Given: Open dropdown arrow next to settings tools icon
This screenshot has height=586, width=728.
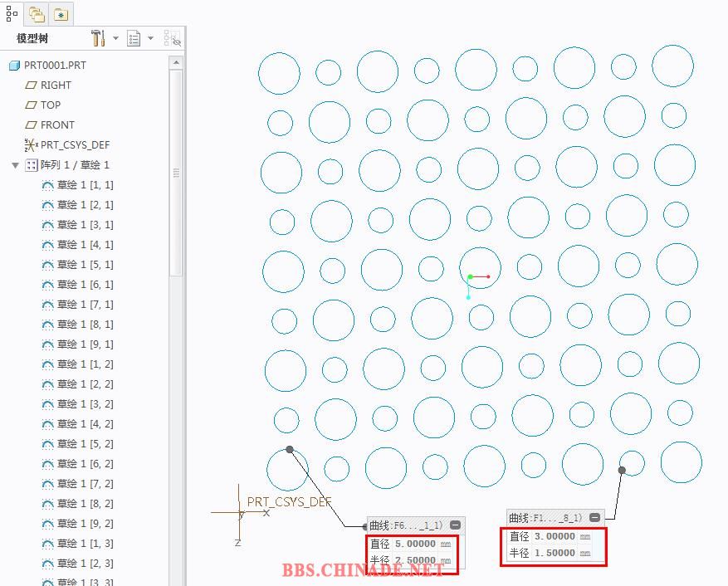Looking at the screenshot, I should (115, 38).
